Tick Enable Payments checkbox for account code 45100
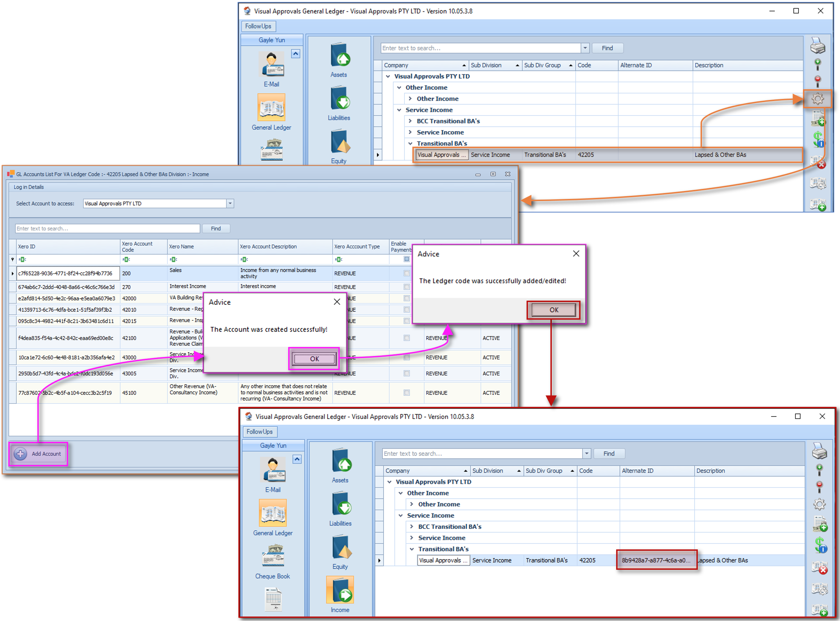This screenshot has width=840, height=621. (x=406, y=392)
